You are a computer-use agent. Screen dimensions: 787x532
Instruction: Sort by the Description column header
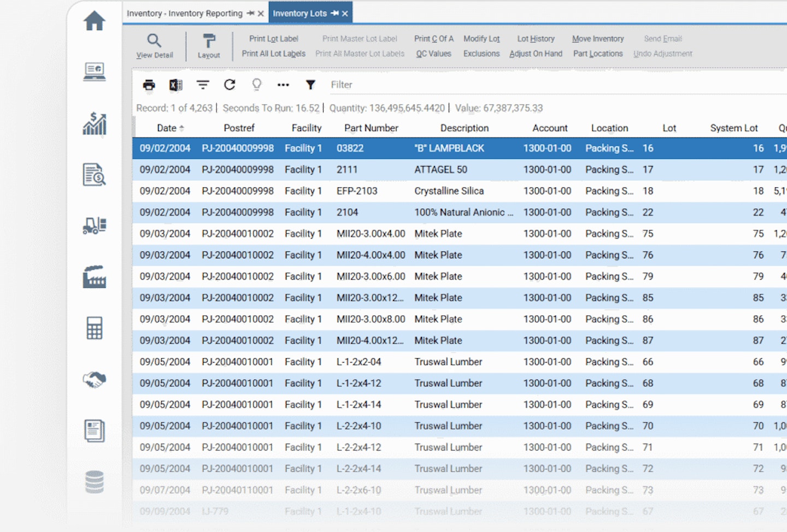click(465, 128)
